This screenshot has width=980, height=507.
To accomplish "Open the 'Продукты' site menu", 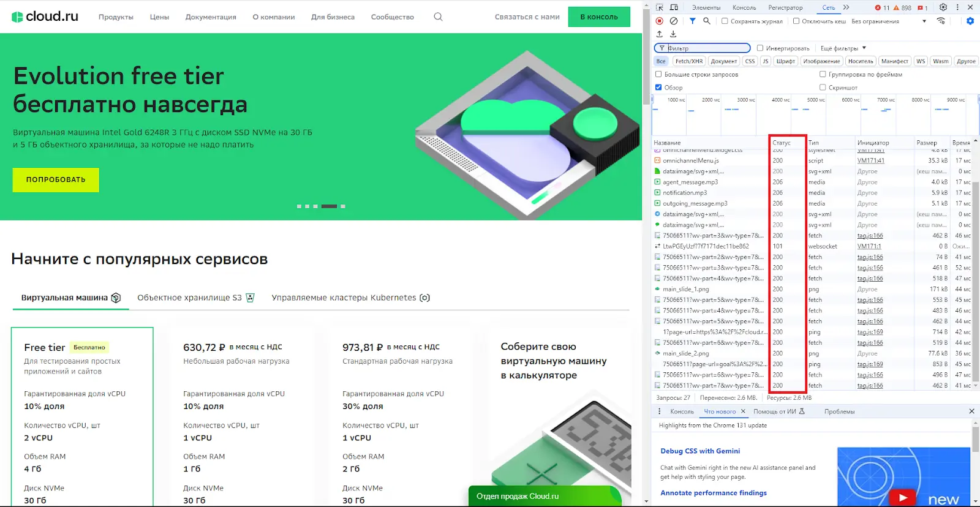I will click(116, 17).
